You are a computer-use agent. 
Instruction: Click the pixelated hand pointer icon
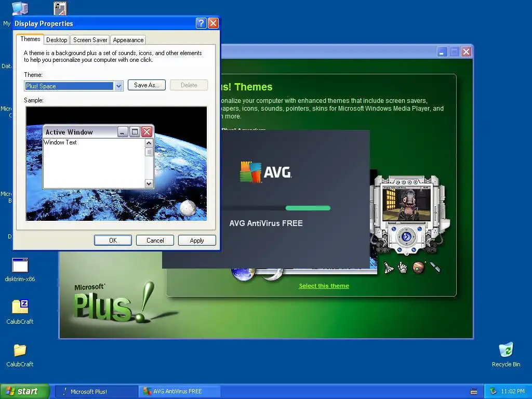point(403,268)
